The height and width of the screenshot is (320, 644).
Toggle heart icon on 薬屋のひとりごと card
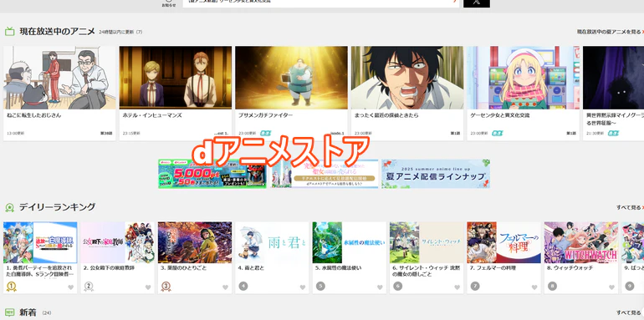(x=225, y=287)
